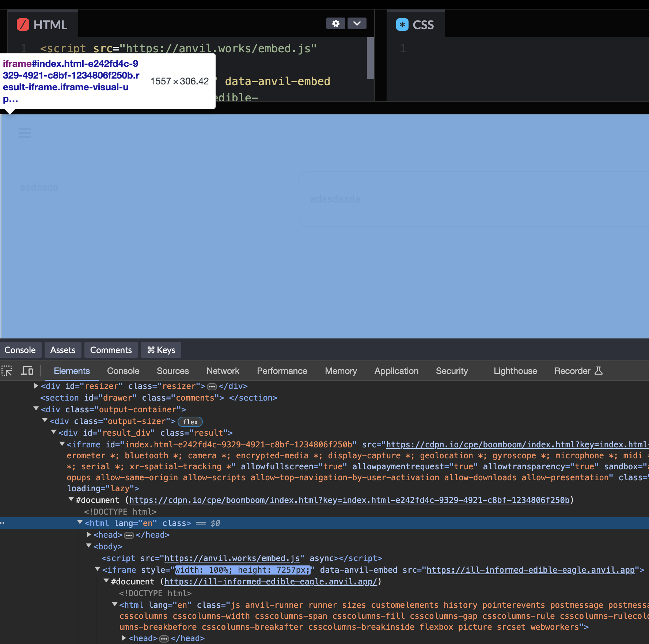Open the ill-informed-edible-eagle.anvil.app src link
The height and width of the screenshot is (644, 649).
click(x=531, y=570)
